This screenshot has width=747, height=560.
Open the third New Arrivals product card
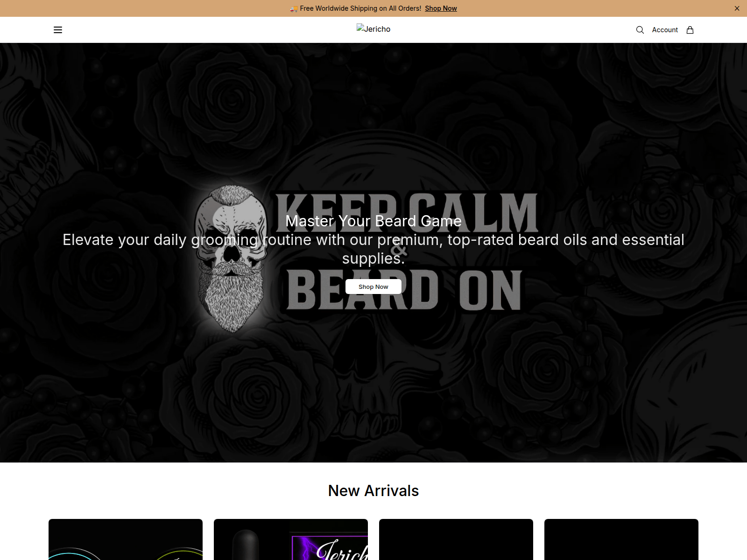[x=456, y=539]
